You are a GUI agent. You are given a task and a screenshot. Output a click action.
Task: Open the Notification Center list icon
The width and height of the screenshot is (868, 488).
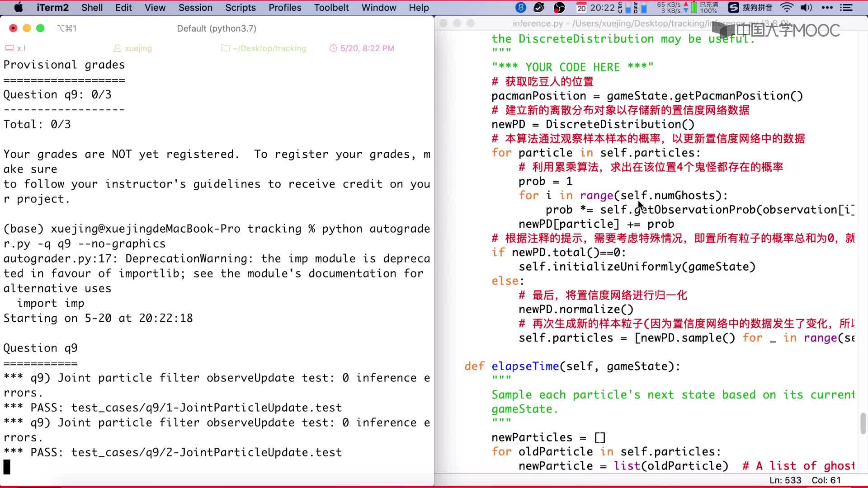846,7
